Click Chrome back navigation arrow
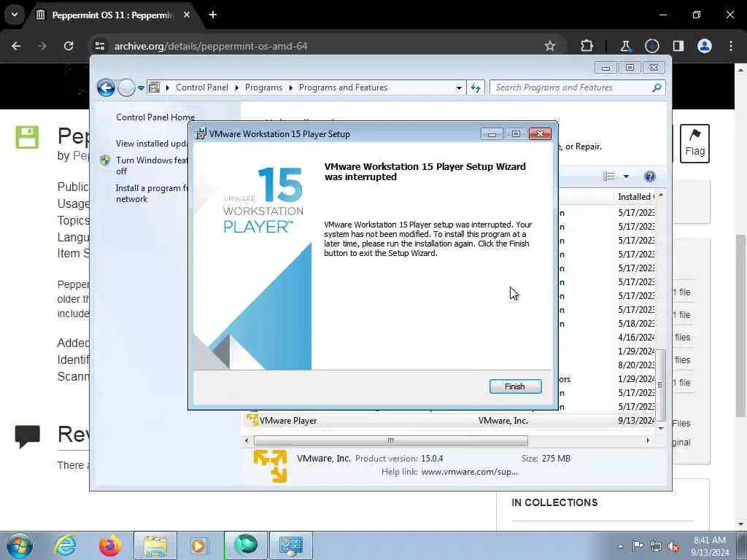747x560 pixels. click(16, 46)
